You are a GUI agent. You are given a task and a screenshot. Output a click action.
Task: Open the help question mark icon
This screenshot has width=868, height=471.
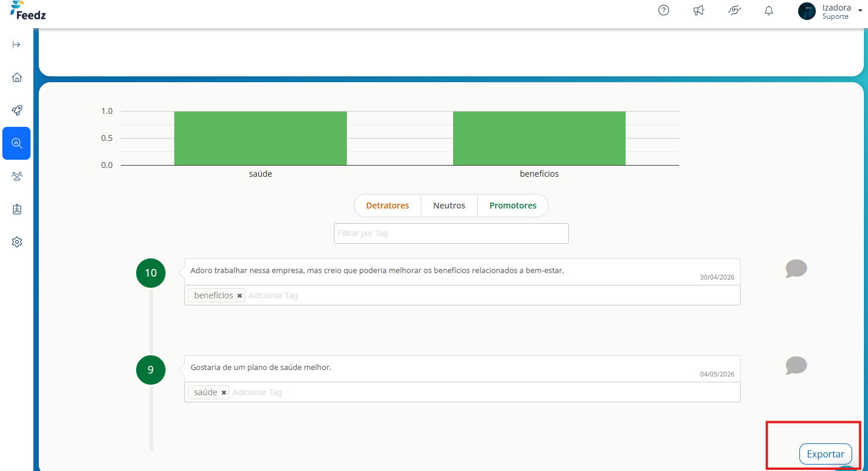pos(664,10)
